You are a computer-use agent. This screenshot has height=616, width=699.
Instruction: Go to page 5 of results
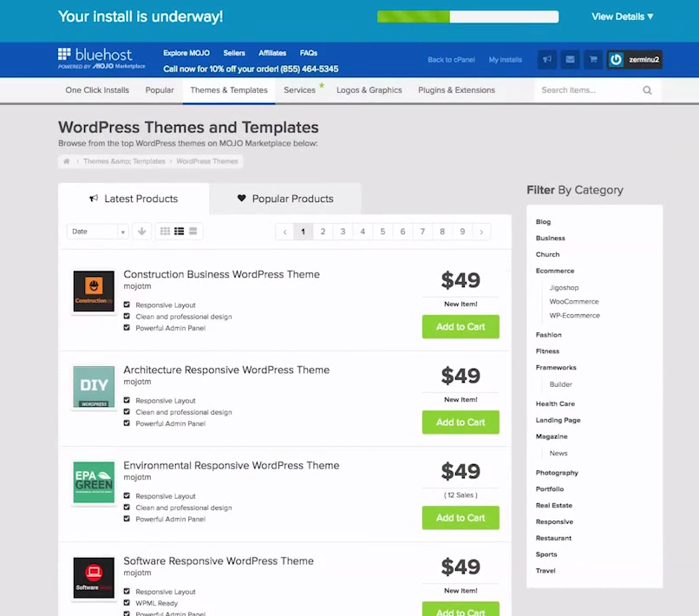coord(382,232)
